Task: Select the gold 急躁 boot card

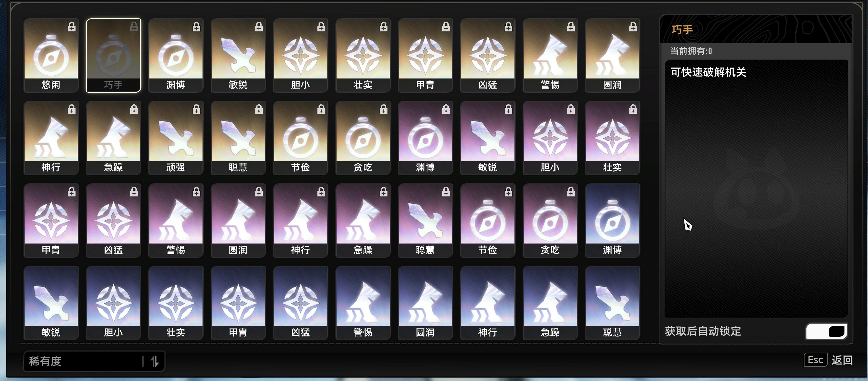Action: click(x=114, y=138)
